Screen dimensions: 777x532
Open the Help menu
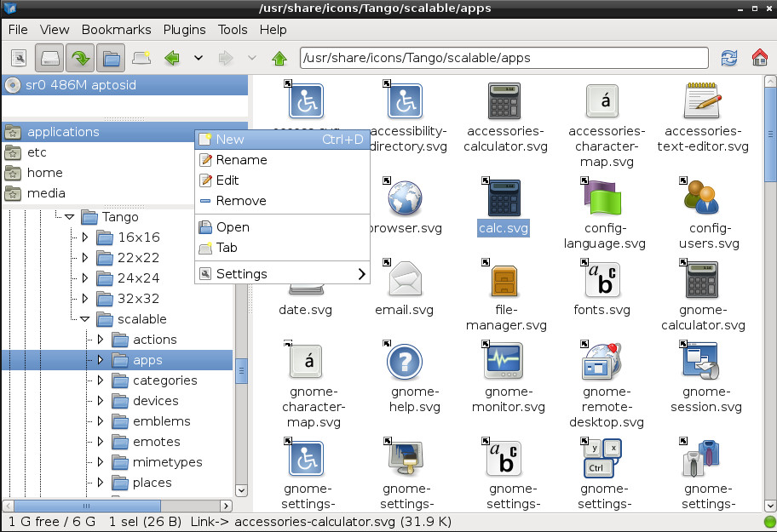273,30
